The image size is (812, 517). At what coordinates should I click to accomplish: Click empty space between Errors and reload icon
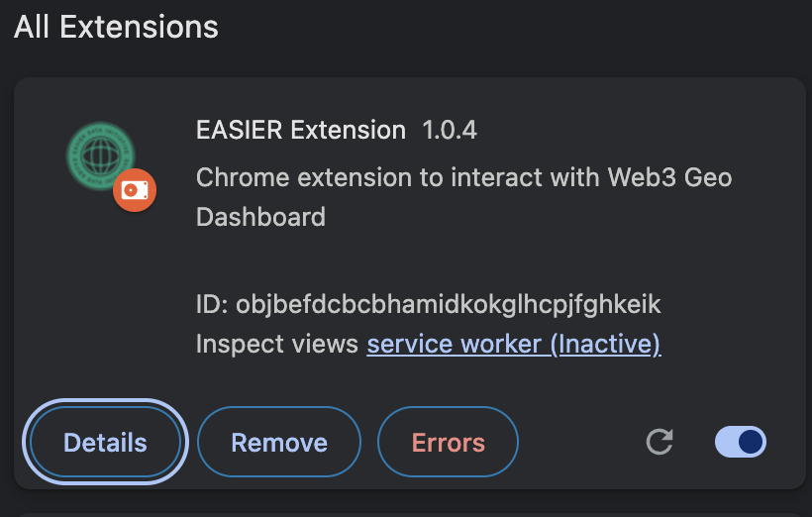click(x=581, y=442)
